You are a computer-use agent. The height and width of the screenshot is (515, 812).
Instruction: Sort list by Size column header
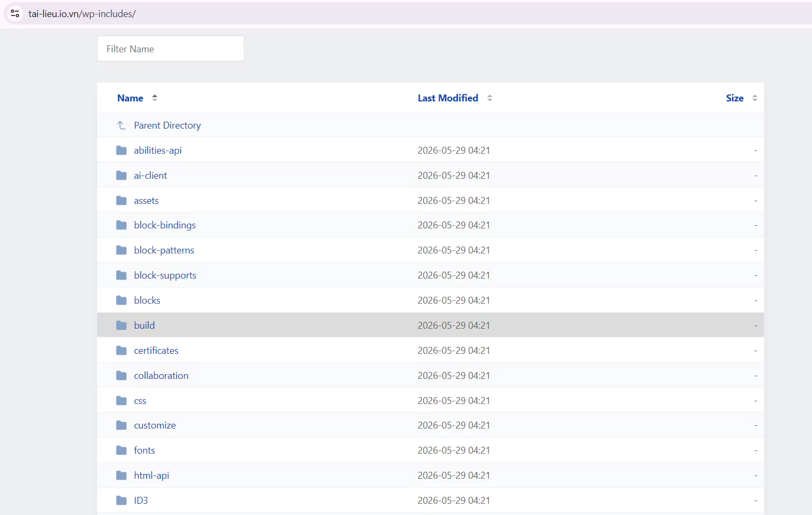pos(735,98)
